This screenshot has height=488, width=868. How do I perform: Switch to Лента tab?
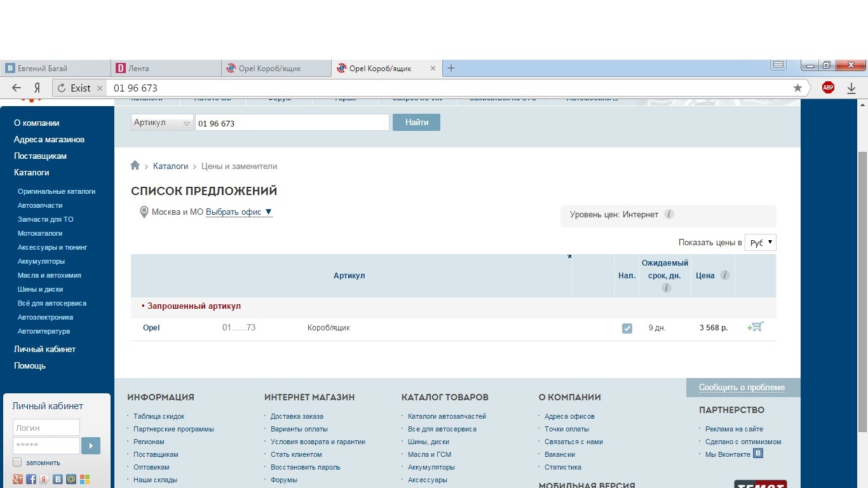[166, 68]
